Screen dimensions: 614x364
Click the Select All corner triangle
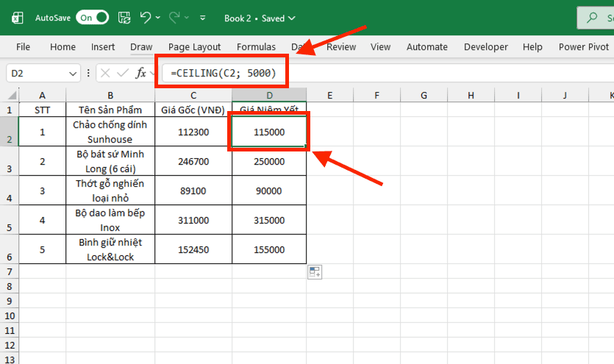pyautogui.click(x=13, y=95)
